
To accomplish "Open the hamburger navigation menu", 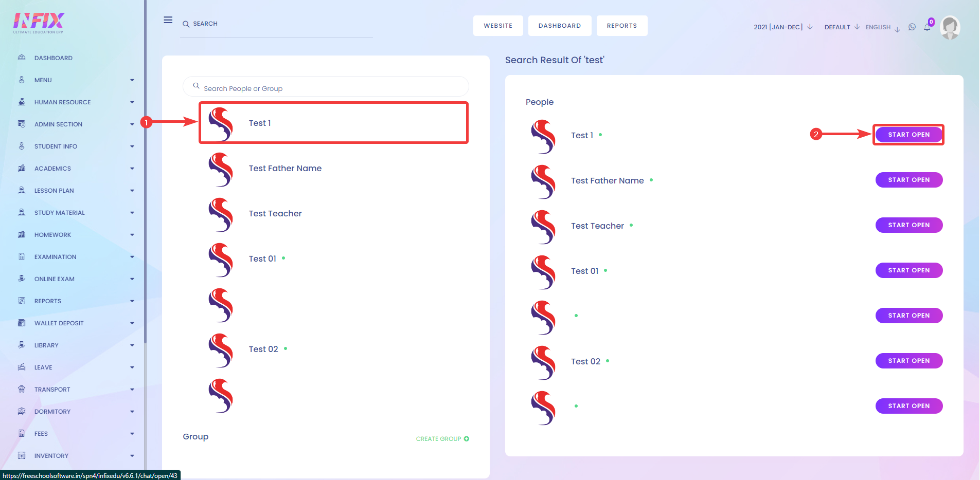I will 168,20.
